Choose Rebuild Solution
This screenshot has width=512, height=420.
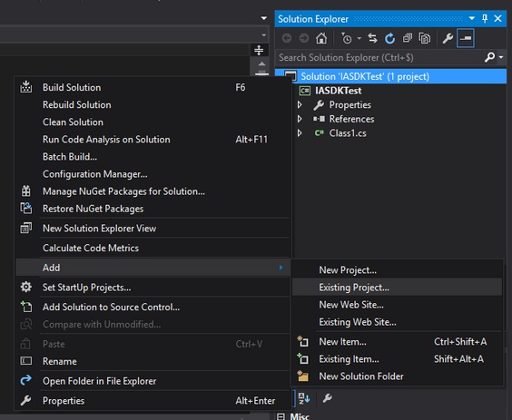click(x=153, y=104)
